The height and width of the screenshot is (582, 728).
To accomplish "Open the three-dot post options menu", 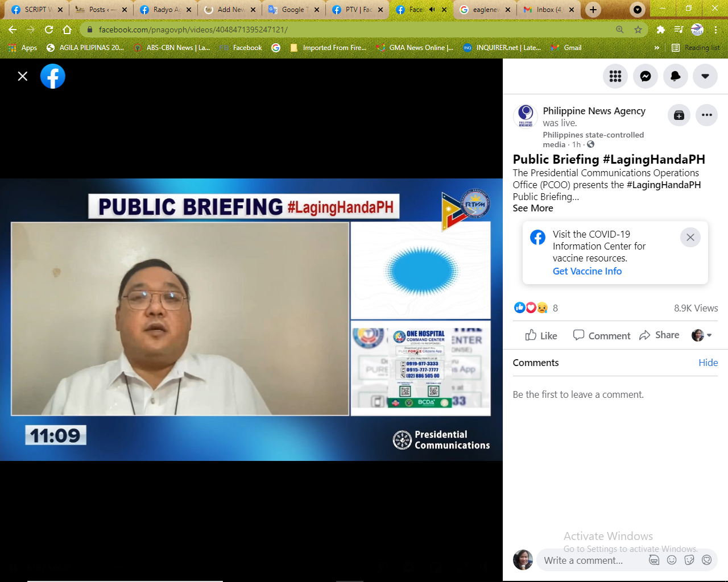I will tap(707, 115).
